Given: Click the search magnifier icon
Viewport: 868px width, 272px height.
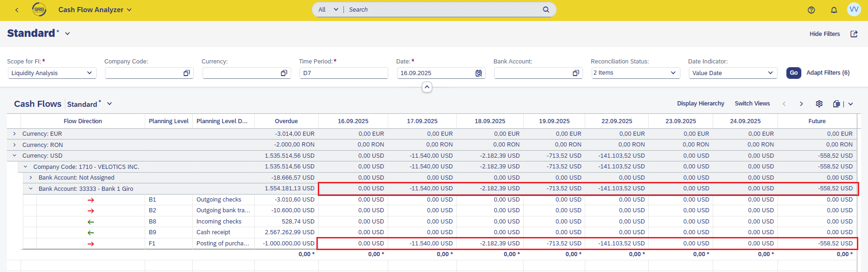Looking at the screenshot, I should (x=546, y=10).
